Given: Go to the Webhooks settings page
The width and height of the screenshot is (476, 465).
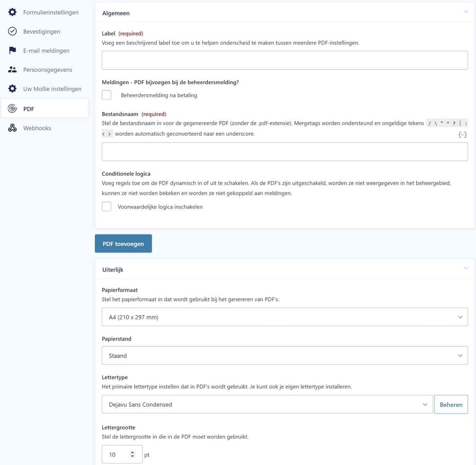Looking at the screenshot, I should pyautogui.click(x=37, y=128).
